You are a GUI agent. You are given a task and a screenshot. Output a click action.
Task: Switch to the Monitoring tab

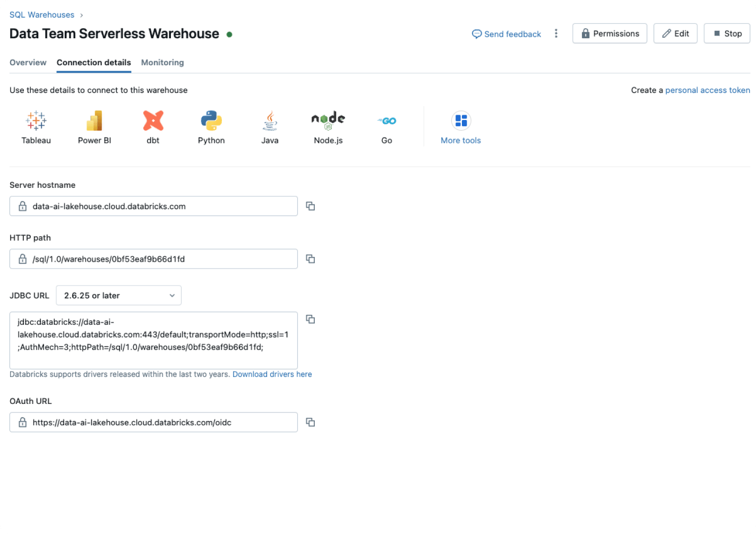(x=162, y=63)
